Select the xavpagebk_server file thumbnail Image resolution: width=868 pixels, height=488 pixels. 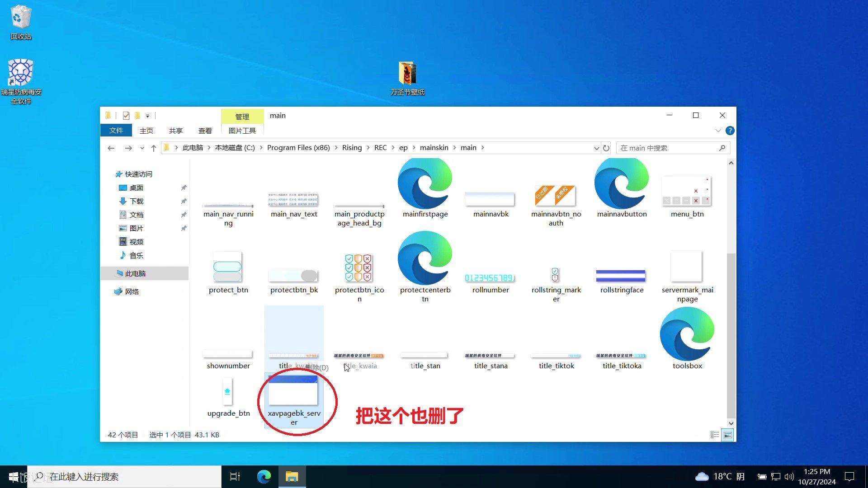[x=293, y=390]
